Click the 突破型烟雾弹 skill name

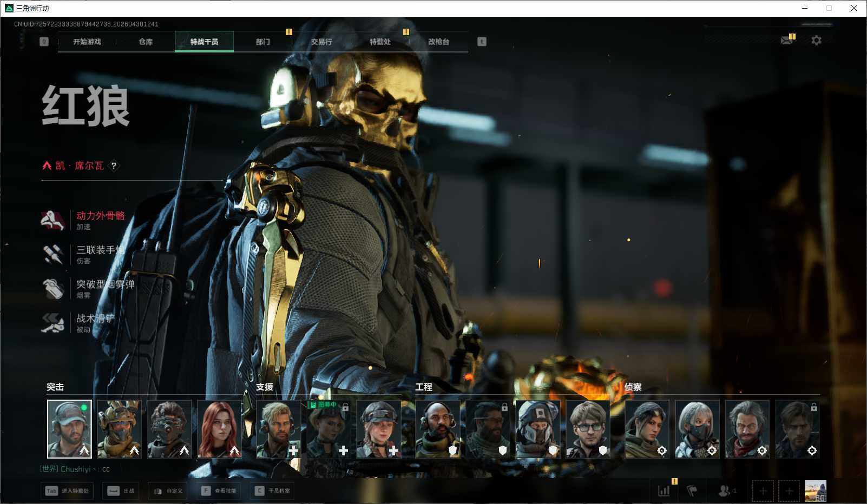tap(106, 284)
